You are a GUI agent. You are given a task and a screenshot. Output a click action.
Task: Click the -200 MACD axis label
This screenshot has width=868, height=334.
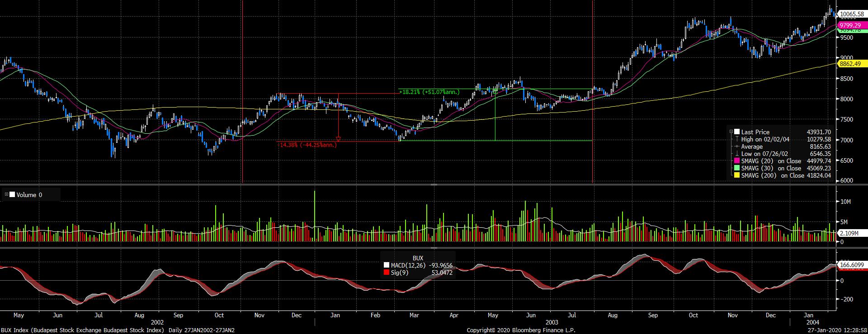(846, 299)
